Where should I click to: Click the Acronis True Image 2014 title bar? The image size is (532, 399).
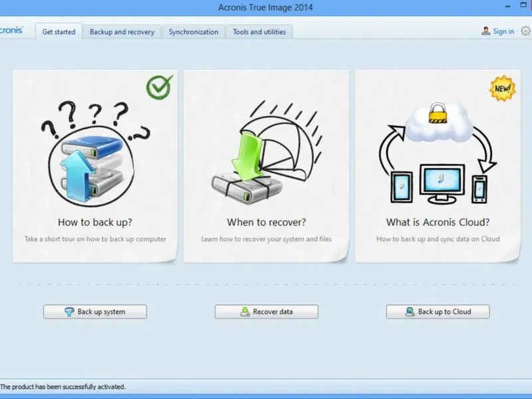[265, 7]
